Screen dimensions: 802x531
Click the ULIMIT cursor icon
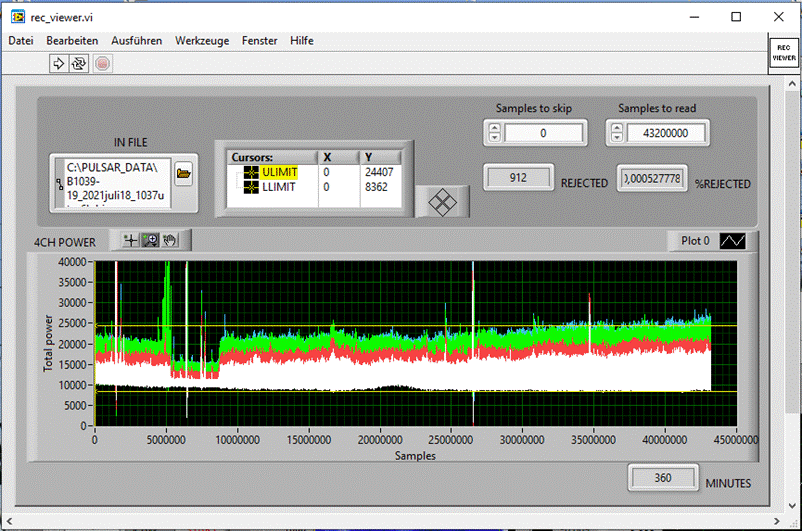(x=251, y=172)
